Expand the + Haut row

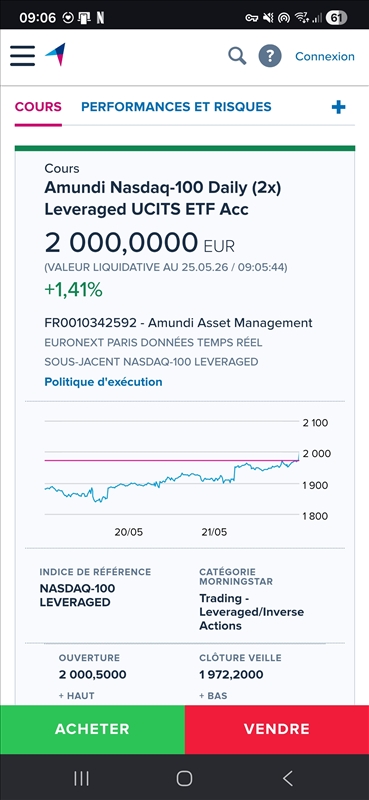pos(77,696)
